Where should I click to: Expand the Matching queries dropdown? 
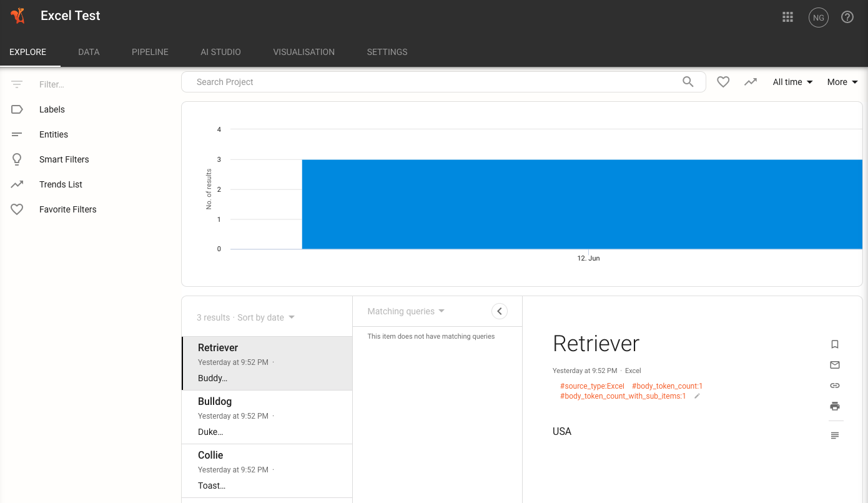click(406, 311)
